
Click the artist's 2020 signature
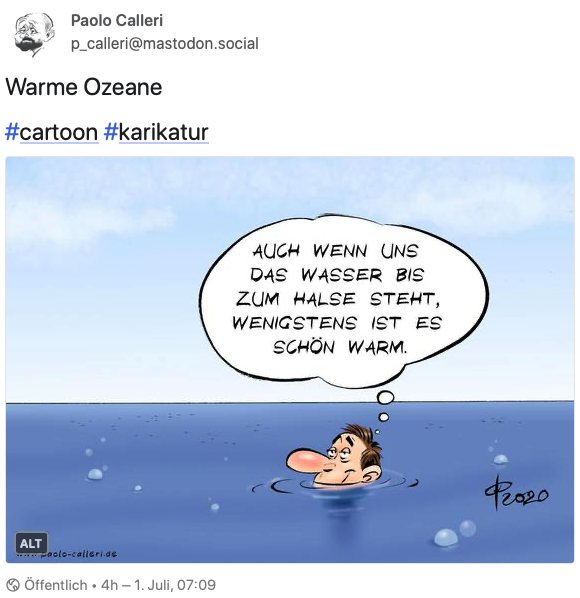[517, 493]
